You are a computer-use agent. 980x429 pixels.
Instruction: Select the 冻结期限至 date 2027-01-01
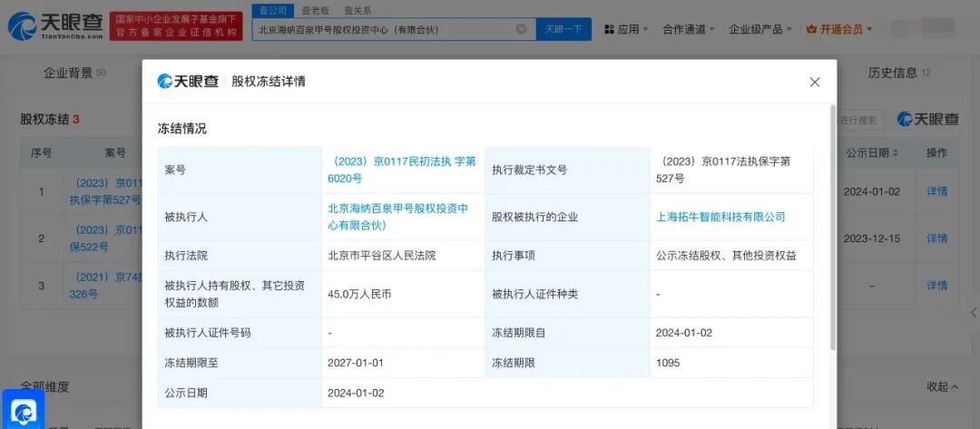(x=356, y=363)
